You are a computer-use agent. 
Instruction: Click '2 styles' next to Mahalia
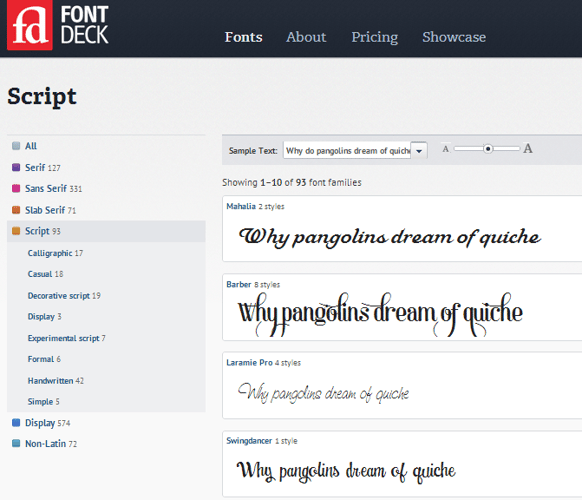(271, 206)
